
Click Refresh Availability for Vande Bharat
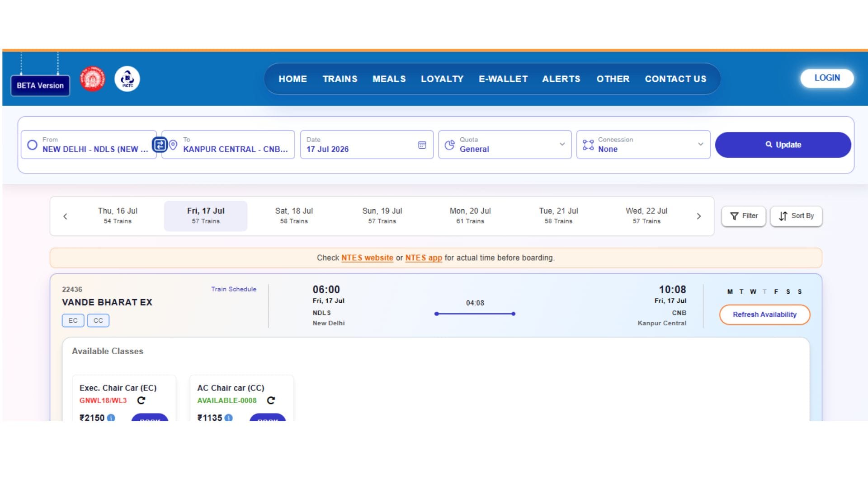tap(764, 314)
